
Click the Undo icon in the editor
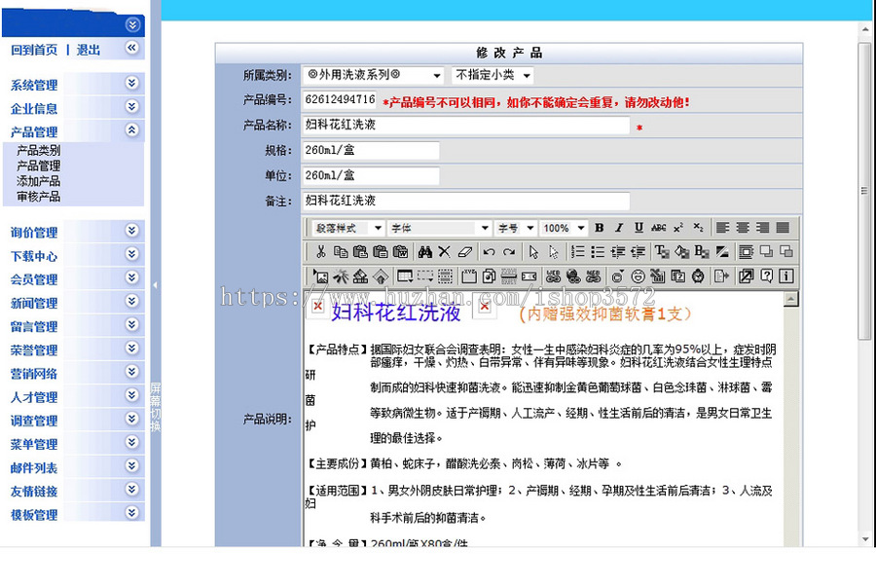(x=490, y=250)
